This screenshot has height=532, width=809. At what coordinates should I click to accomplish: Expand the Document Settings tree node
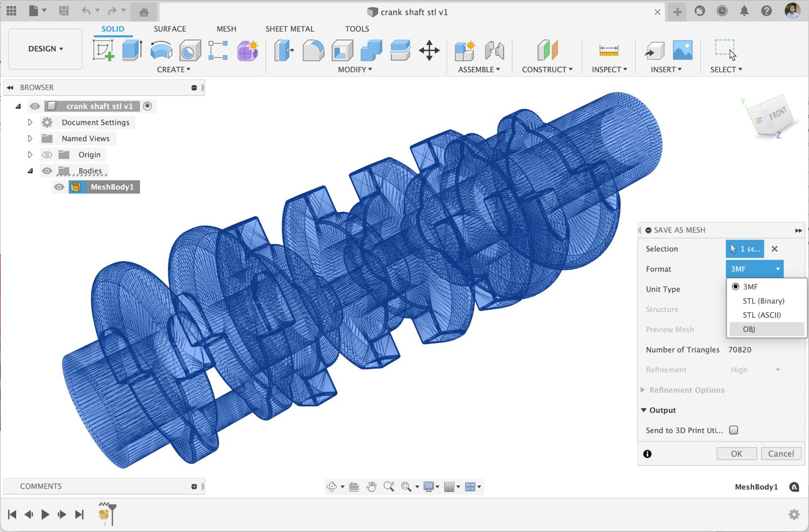30,122
